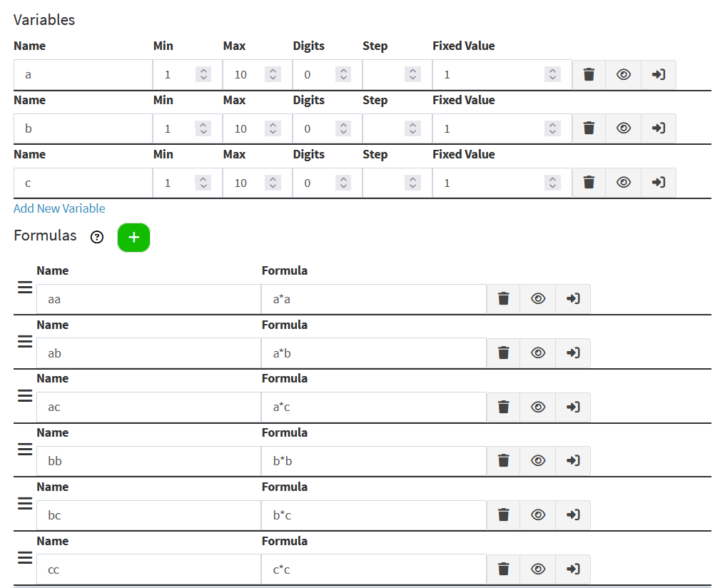Image resolution: width=720 pixels, height=588 pixels.
Task: Click the Digits stepper arrows for variable c
Action: (x=343, y=183)
